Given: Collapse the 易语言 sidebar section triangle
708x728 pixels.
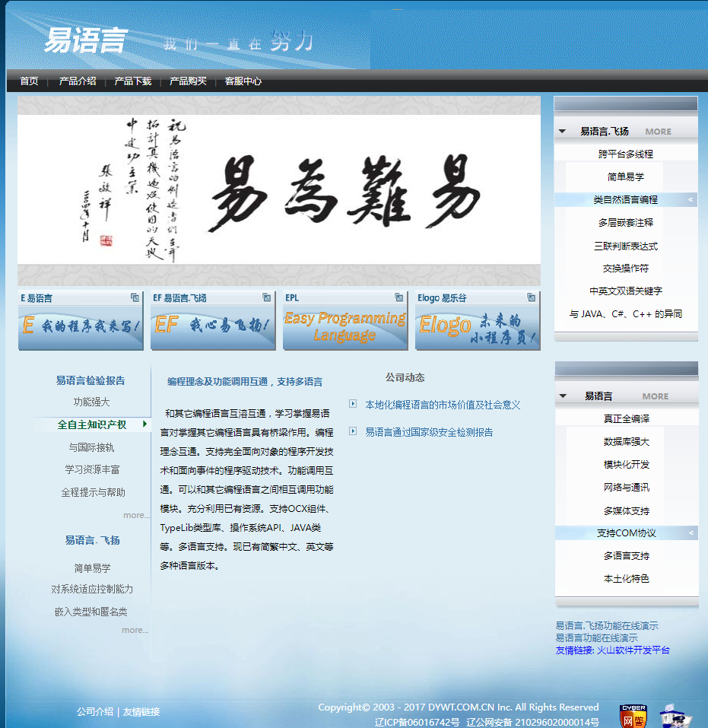Looking at the screenshot, I should (563, 396).
